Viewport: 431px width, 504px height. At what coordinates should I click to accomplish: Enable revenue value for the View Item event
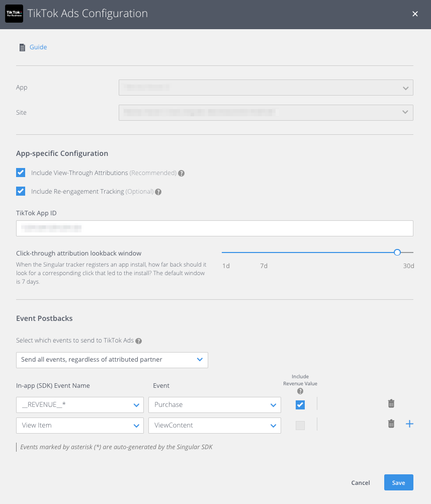pos(300,425)
